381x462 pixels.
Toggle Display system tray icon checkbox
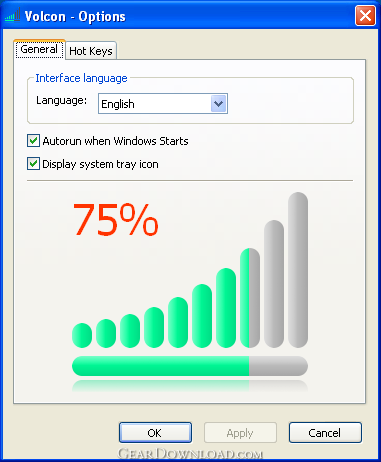[33, 164]
